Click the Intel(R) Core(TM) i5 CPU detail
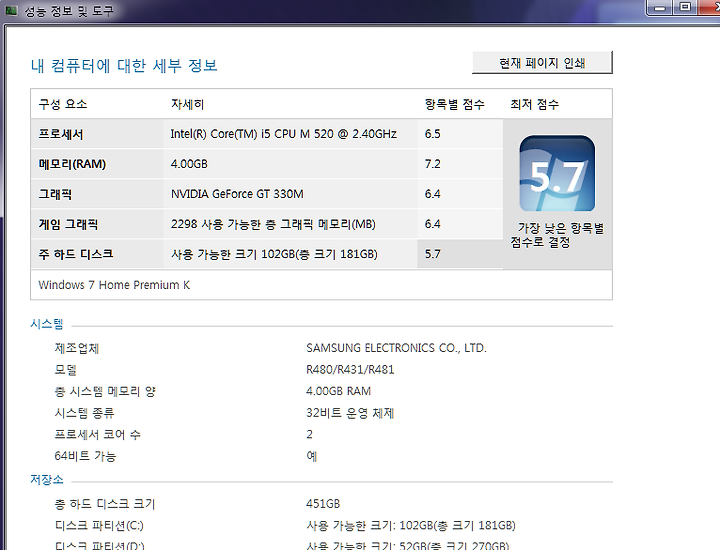720x550 pixels. point(283,134)
